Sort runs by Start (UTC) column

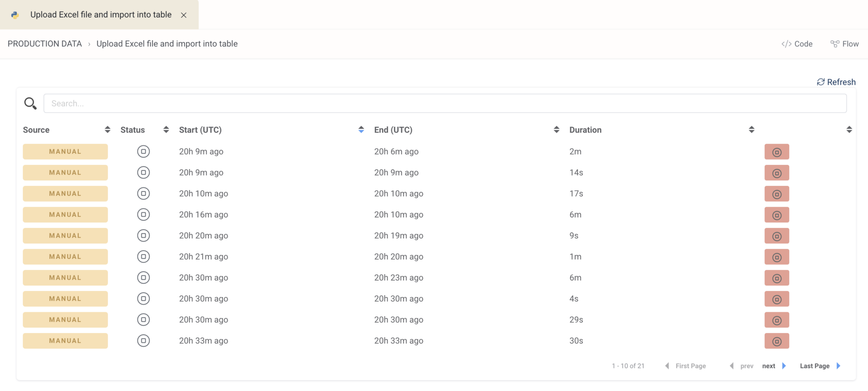point(361,130)
